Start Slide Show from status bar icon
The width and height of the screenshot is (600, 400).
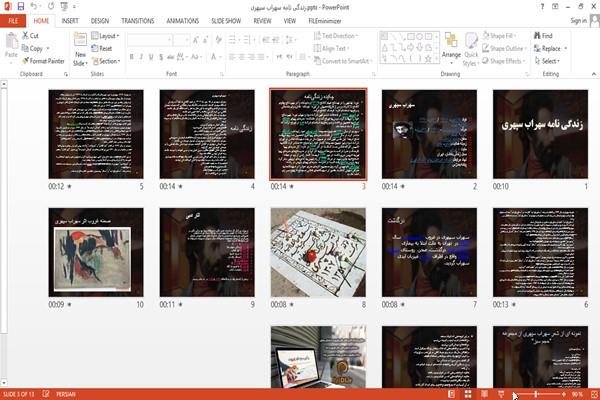(501, 394)
